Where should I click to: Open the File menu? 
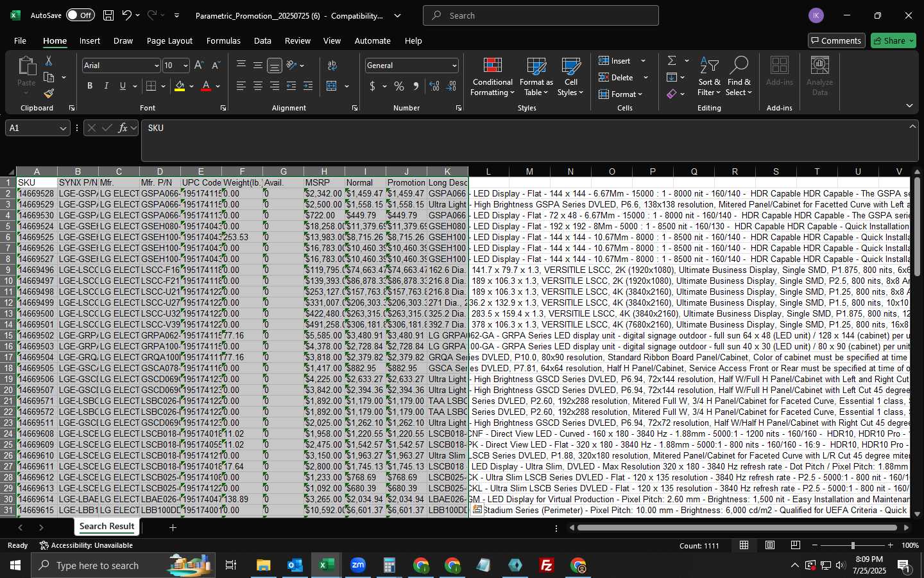coord(20,40)
